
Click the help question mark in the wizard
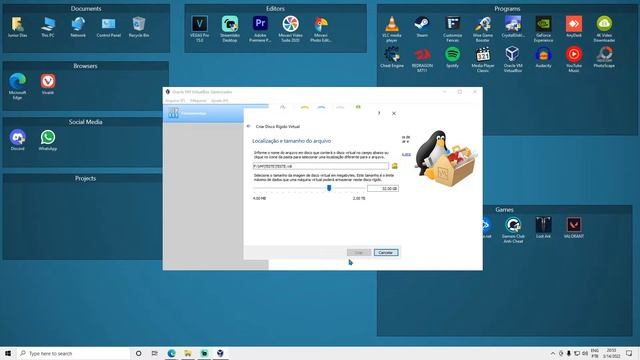tap(379, 113)
